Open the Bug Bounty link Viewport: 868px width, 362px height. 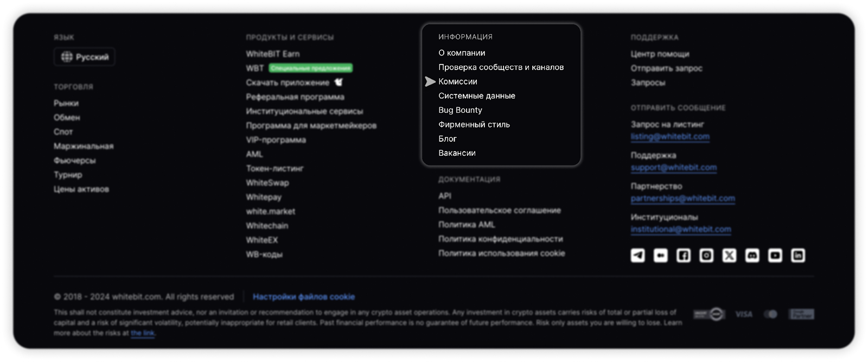coord(460,110)
